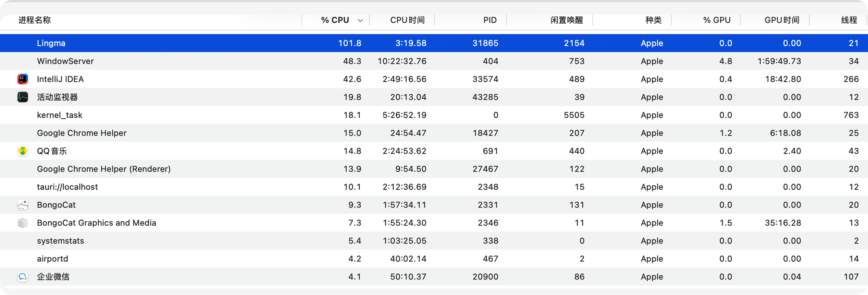
Task: Click the IntelliJ IDEA app icon
Action: [23, 79]
